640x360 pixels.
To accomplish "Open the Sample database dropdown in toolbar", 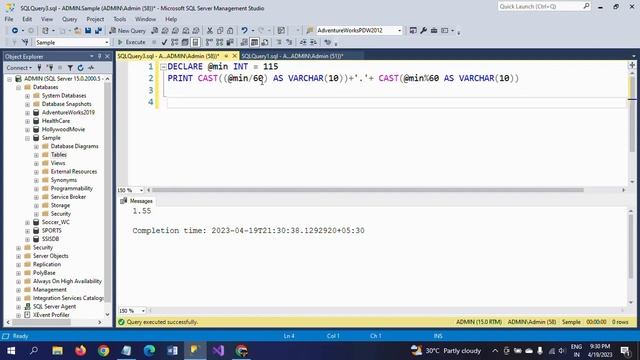I will [107, 42].
